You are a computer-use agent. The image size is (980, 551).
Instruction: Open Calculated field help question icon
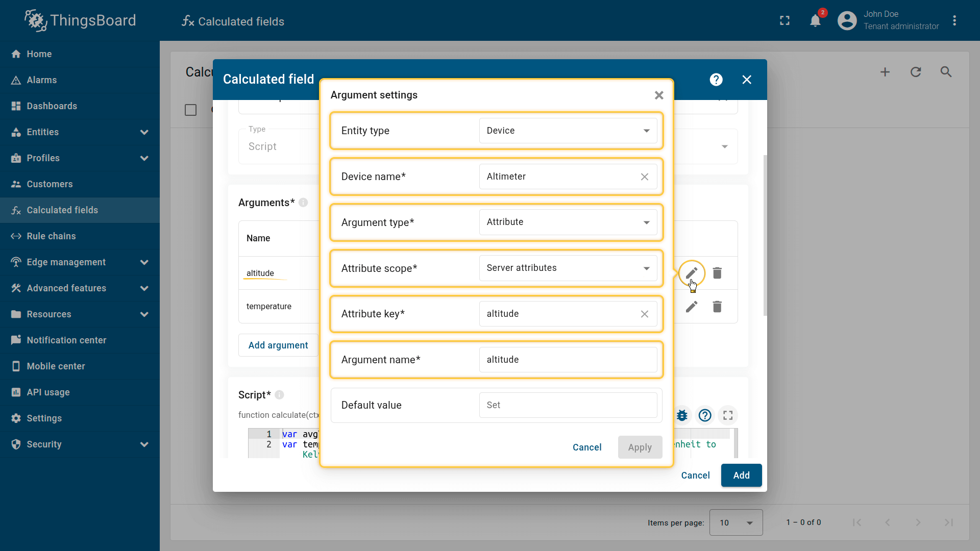[x=716, y=80]
